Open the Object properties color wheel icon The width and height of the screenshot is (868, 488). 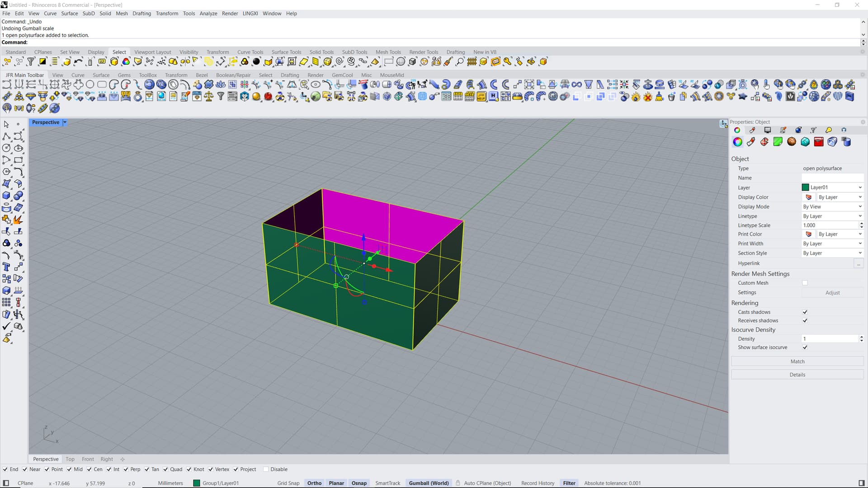coord(737,142)
